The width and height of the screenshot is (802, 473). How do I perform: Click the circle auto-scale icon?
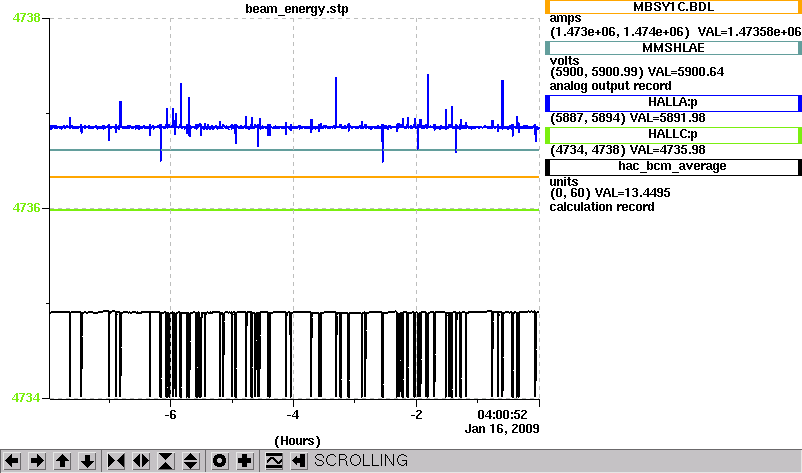219,461
